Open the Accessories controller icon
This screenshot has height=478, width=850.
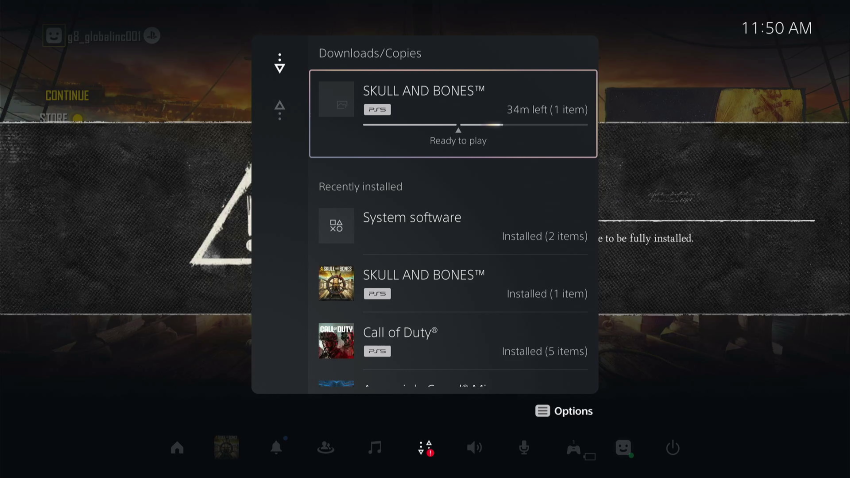click(x=574, y=449)
